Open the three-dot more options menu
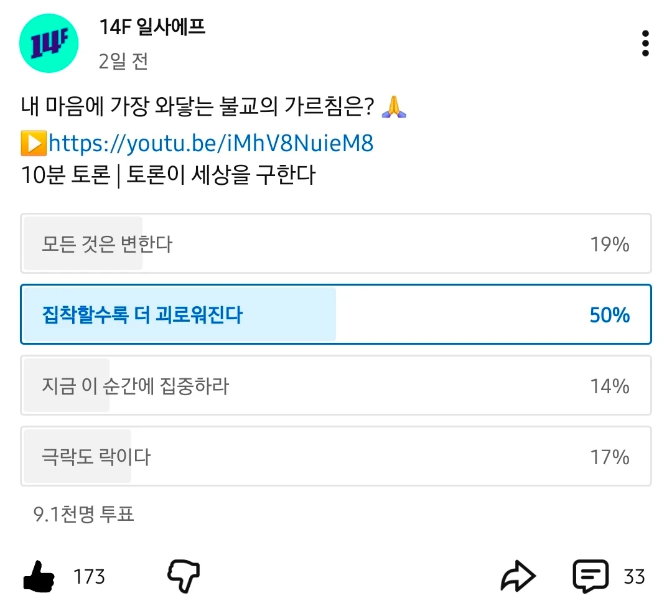Screen dimensions: 672x616 tap(645, 44)
